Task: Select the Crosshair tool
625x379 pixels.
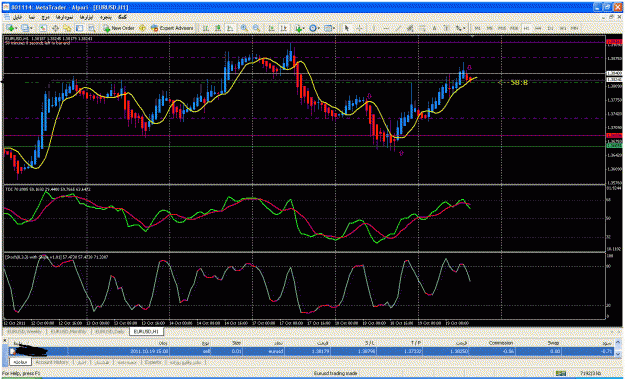Action: tap(359, 28)
